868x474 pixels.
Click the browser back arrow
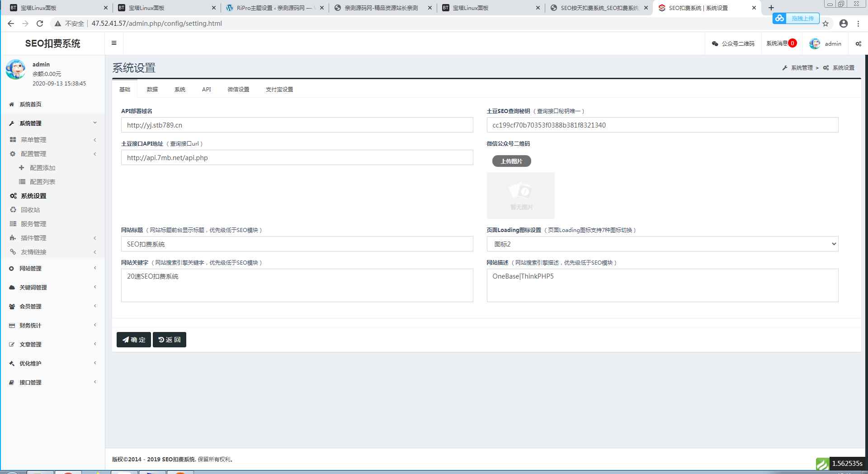[x=11, y=24]
